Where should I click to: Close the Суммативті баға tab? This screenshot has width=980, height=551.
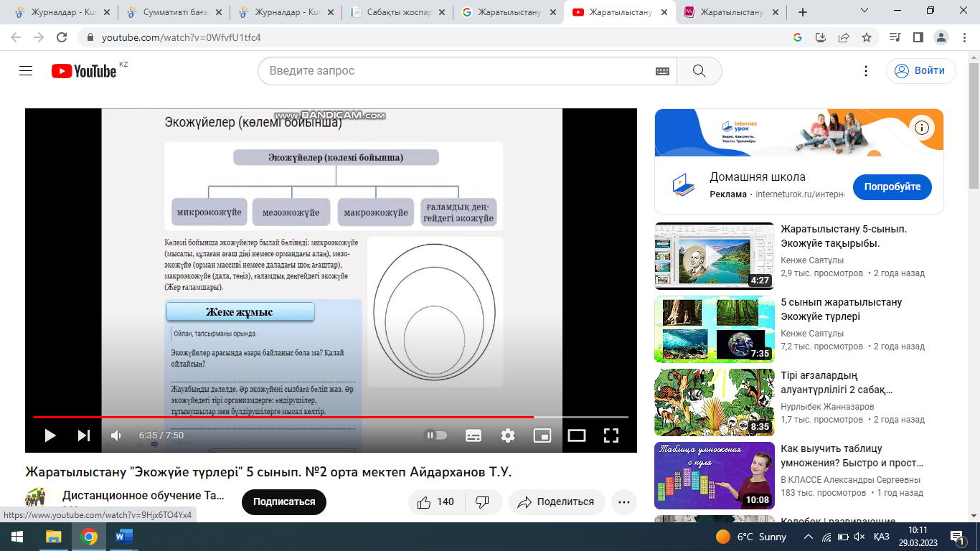[219, 12]
